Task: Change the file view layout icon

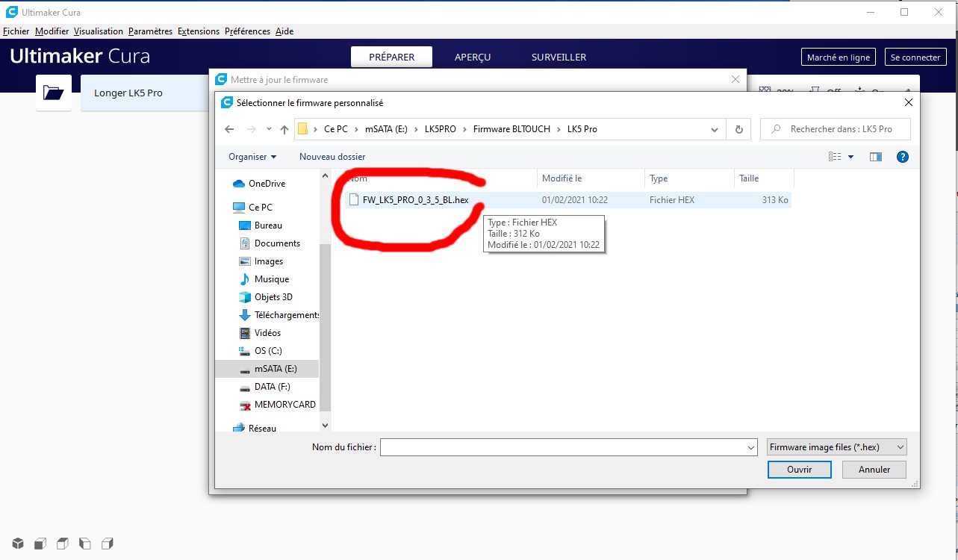Action: point(835,157)
